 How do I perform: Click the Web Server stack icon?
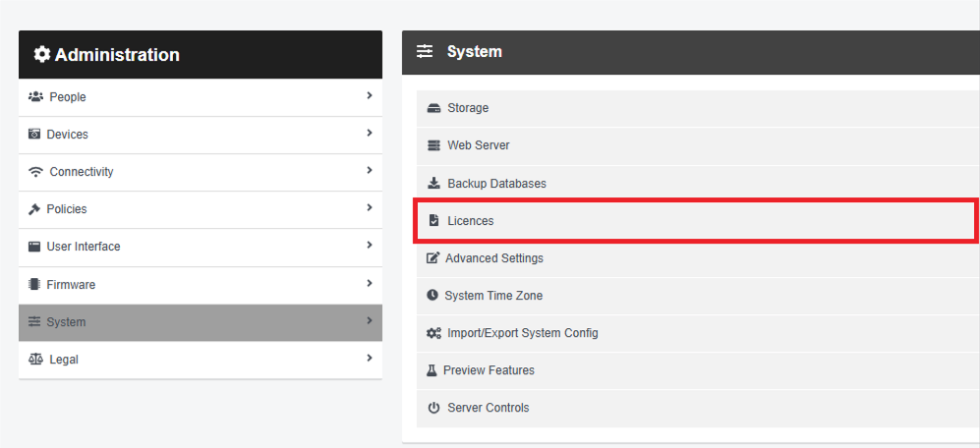coord(433,145)
